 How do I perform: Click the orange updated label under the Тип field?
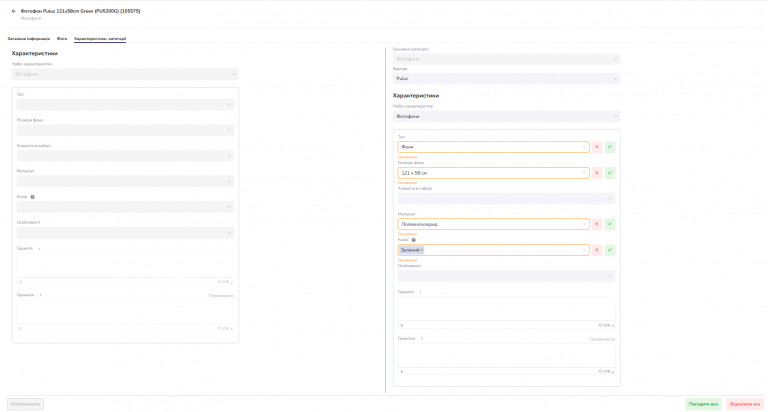coord(408,157)
